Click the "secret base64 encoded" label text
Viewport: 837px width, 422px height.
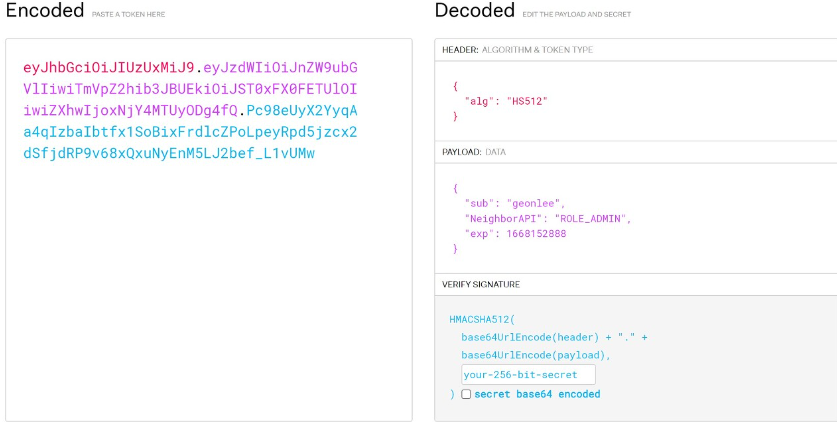tap(537, 394)
